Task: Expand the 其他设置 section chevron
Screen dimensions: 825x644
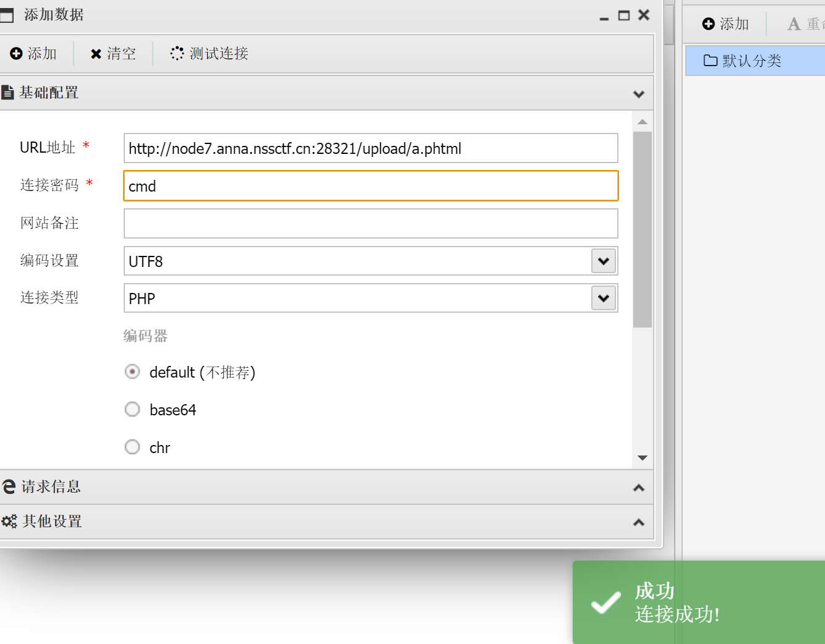Action: tap(639, 522)
